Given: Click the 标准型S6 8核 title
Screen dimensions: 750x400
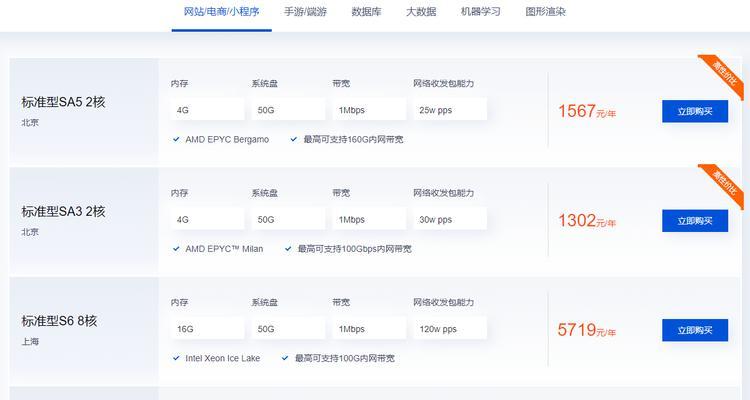Looking at the screenshot, I should (59, 321).
